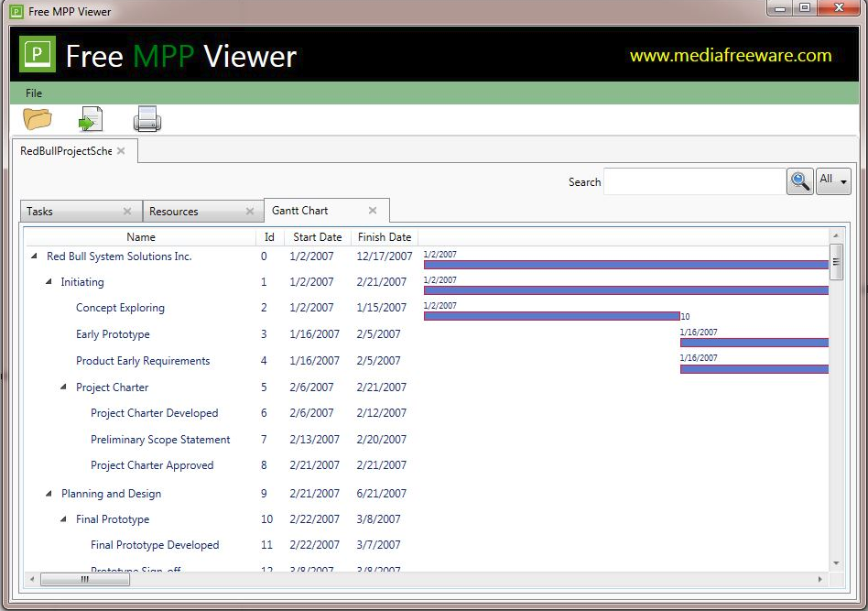The height and width of the screenshot is (611, 868).
Task: Click the export document icon
Action: [x=91, y=118]
